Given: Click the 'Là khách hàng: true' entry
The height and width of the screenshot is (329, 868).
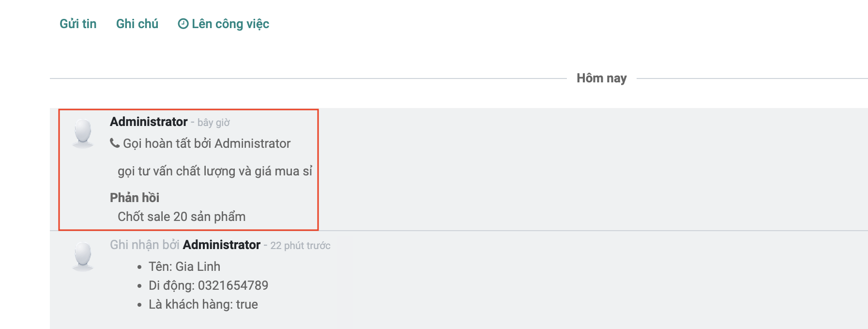Looking at the screenshot, I should [x=203, y=304].
